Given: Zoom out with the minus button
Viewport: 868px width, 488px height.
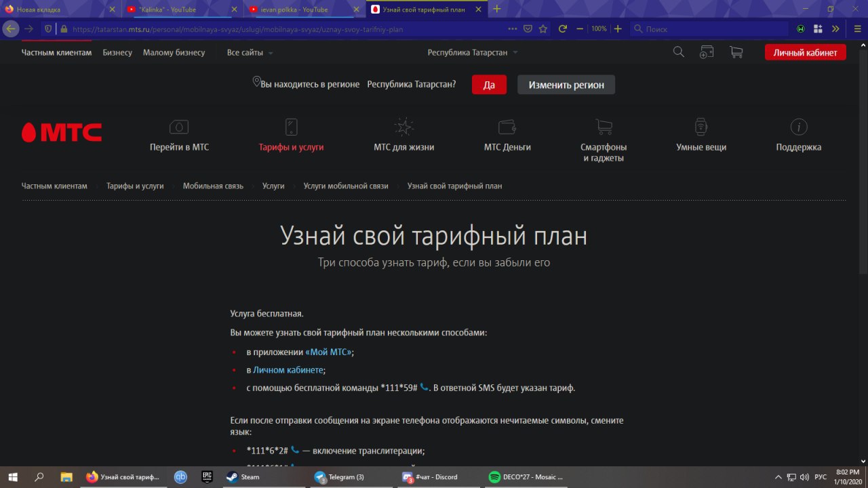Looking at the screenshot, I should [580, 29].
